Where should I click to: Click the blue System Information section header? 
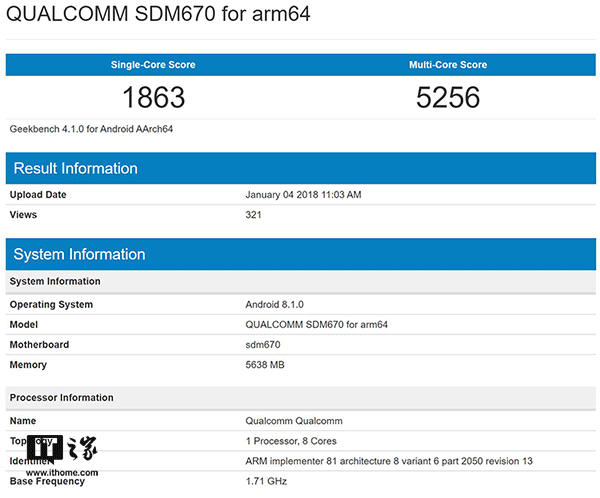79,254
